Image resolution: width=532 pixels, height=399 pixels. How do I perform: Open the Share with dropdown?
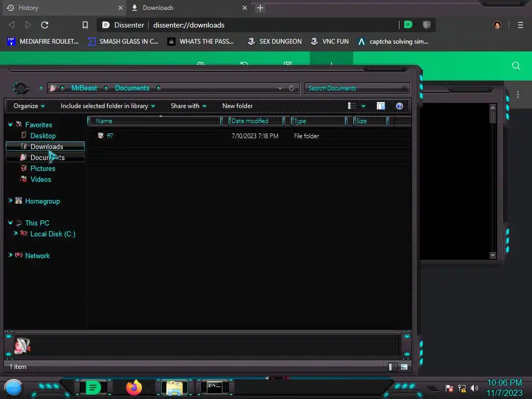click(x=188, y=106)
